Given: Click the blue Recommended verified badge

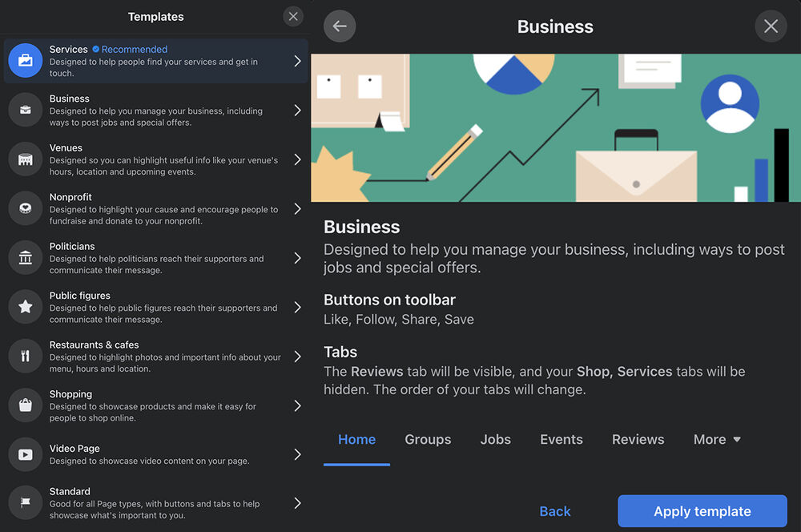Looking at the screenshot, I should pos(95,49).
